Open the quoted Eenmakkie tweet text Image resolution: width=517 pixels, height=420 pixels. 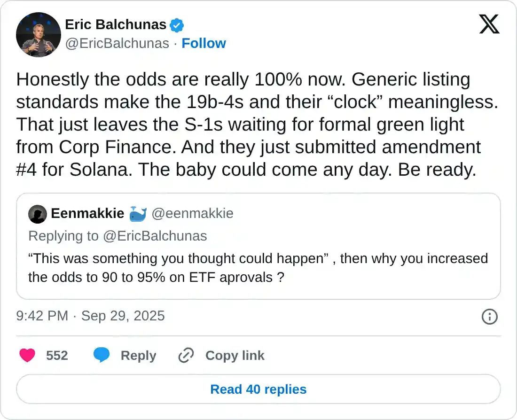tap(258, 268)
